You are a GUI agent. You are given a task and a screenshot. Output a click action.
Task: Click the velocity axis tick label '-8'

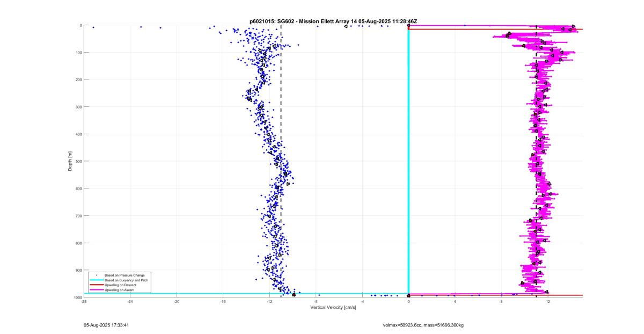tap(316, 302)
